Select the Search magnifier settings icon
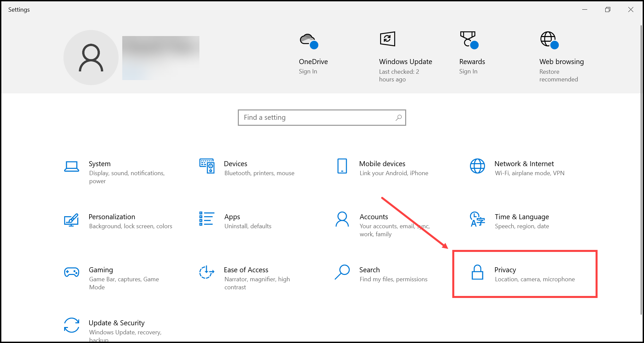 coord(342,272)
